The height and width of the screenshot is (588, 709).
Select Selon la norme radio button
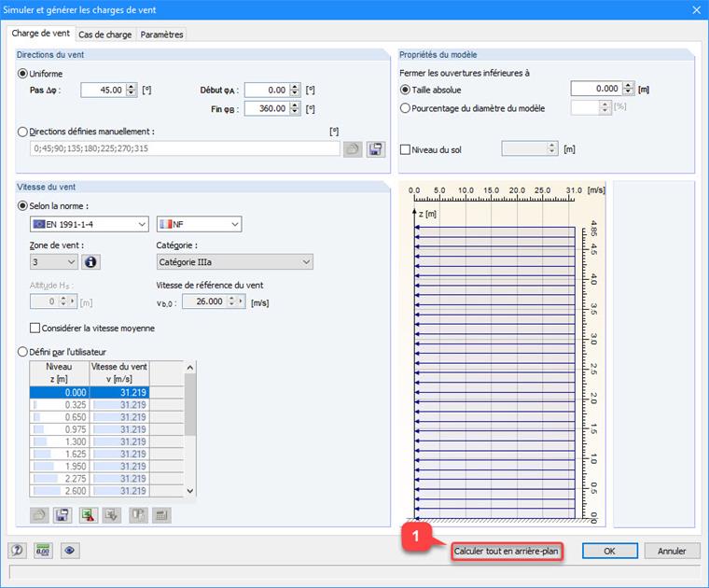tap(22, 205)
